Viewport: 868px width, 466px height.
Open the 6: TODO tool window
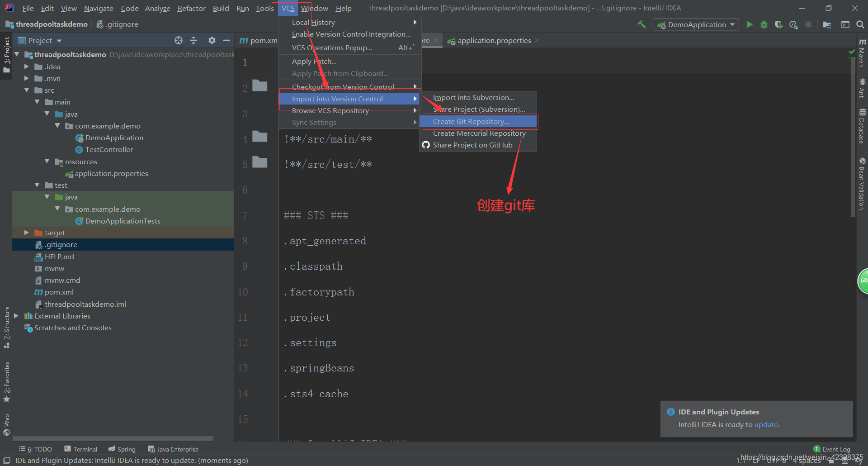(35, 449)
